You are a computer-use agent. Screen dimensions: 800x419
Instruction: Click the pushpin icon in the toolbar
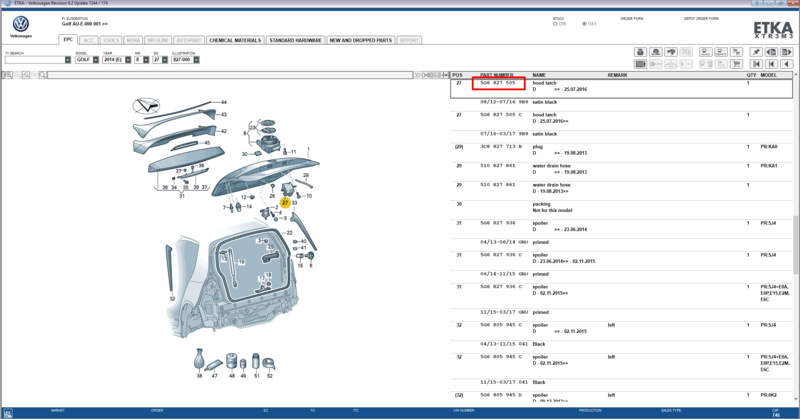(x=756, y=52)
